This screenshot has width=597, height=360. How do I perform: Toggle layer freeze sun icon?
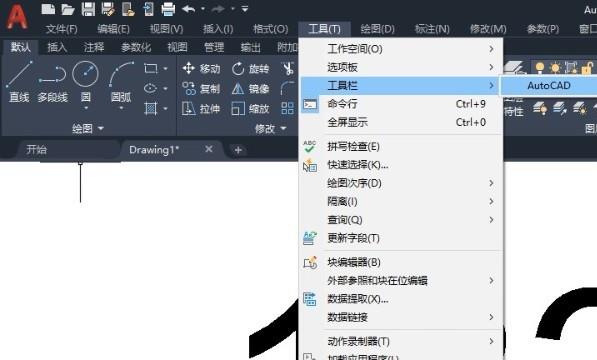pos(555,68)
